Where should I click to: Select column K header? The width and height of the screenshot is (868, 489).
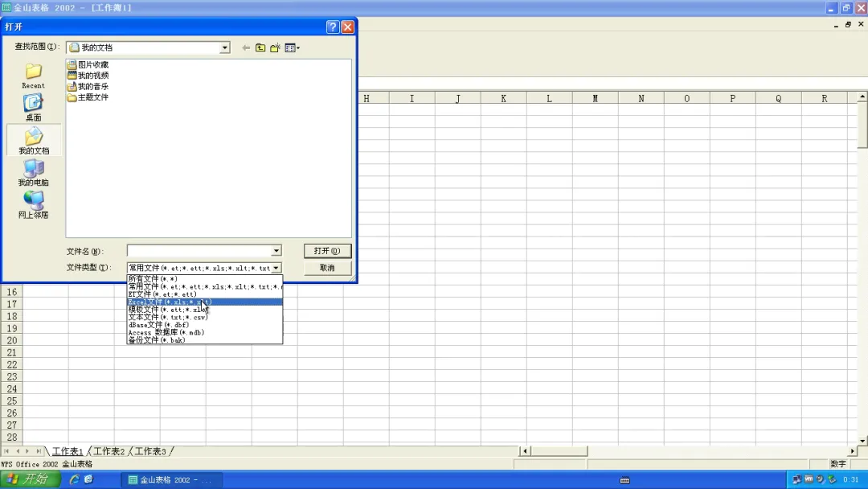tap(503, 99)
